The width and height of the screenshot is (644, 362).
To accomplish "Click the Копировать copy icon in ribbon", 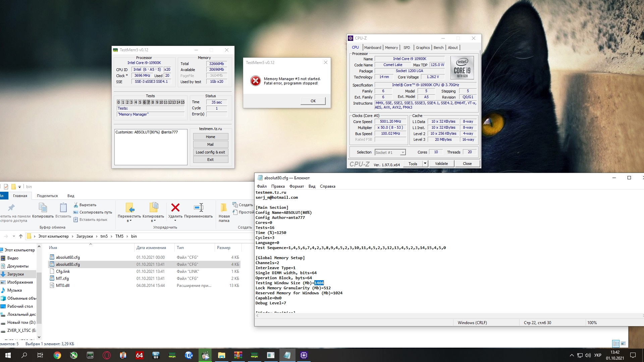I will coord(43,208).
